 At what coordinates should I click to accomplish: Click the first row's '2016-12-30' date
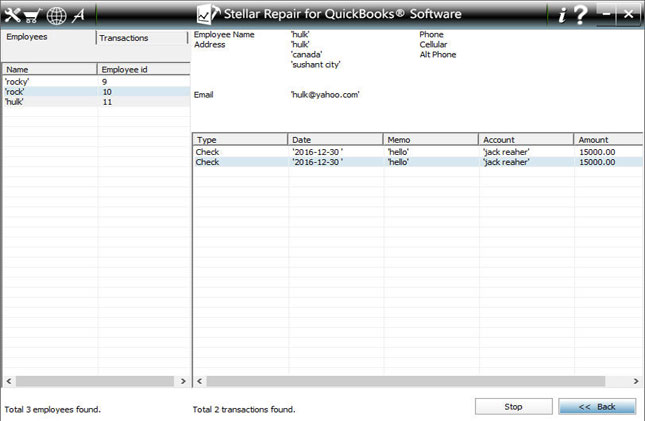(317, 152)
